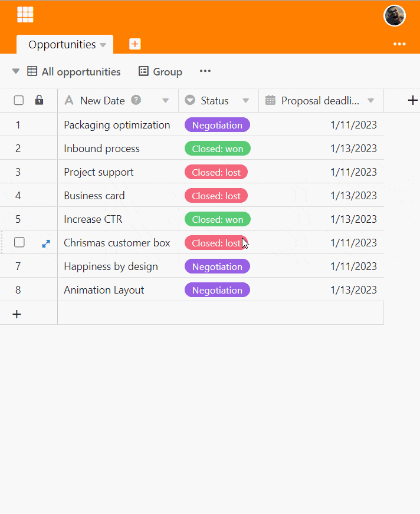The width and height of the screenshot is (420, 514).
Task: Click the lock icon in header row
Action: click(x=39, y=100)
